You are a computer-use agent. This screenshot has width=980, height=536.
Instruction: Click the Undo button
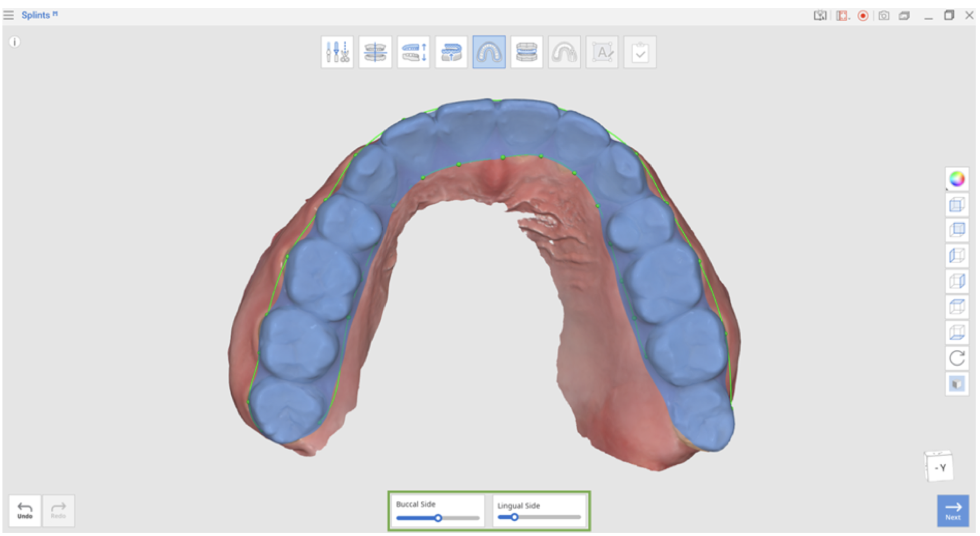(x=25, y=511)
